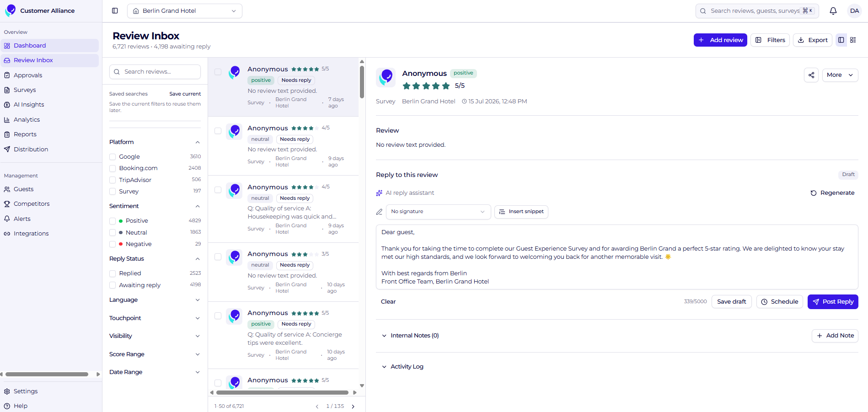This screenshot has height=412, width=868.
Task: Click the Dashboard grid icon
Action: (7, 46)
